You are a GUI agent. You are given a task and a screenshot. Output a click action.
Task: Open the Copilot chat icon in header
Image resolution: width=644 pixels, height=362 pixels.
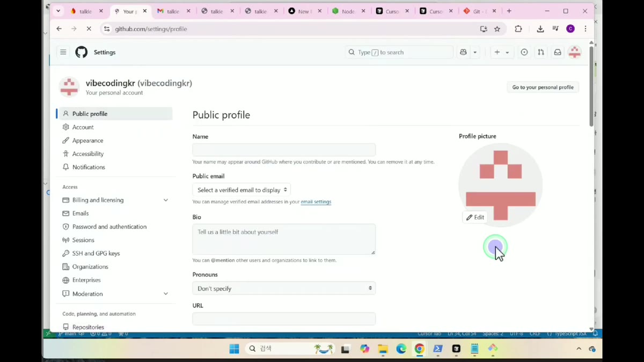click(x=463, y=52)
